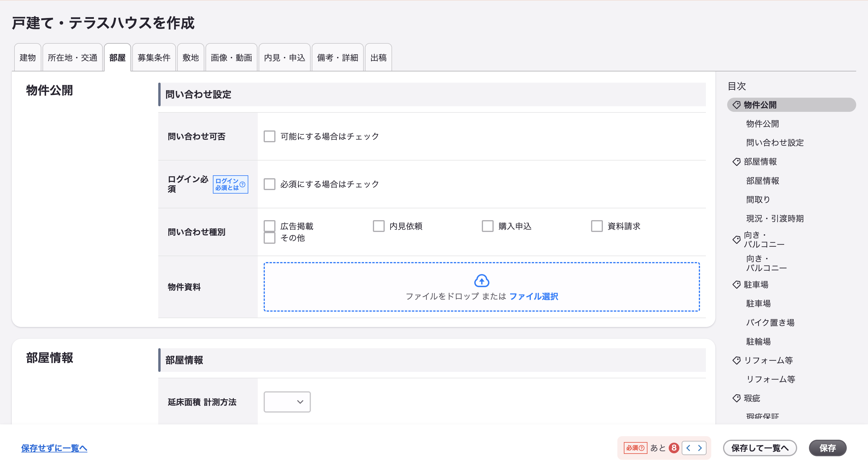Click the file drop zone for 物件資料
This screenshot has height=471, width=868.
482,287
